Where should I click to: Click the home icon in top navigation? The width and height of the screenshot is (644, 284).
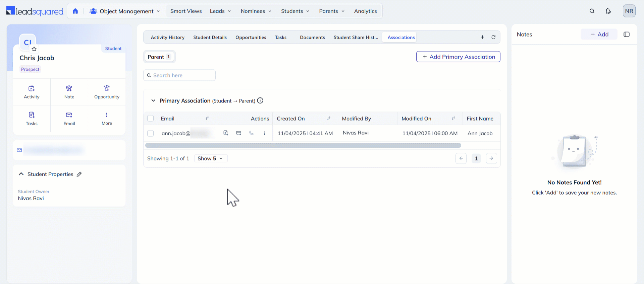[x=75, y=11]
